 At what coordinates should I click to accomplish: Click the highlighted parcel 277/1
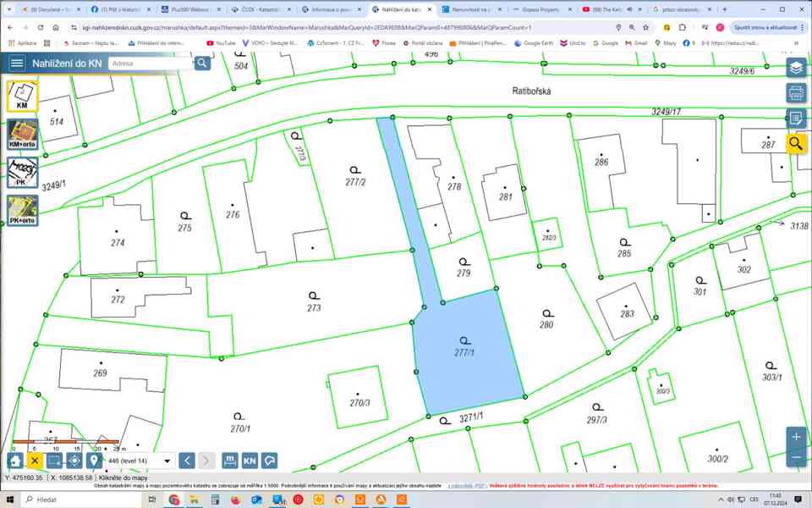(464, 352)
